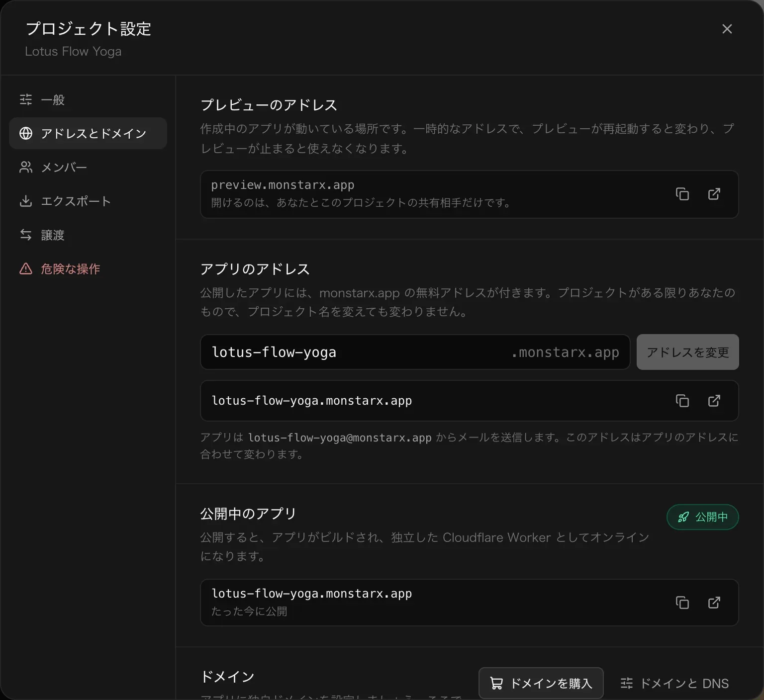Copy the app address lotus-flow-yoga.monstarx.app
The height and width of the screenshot is (700, 764).
tap(682, 401)
